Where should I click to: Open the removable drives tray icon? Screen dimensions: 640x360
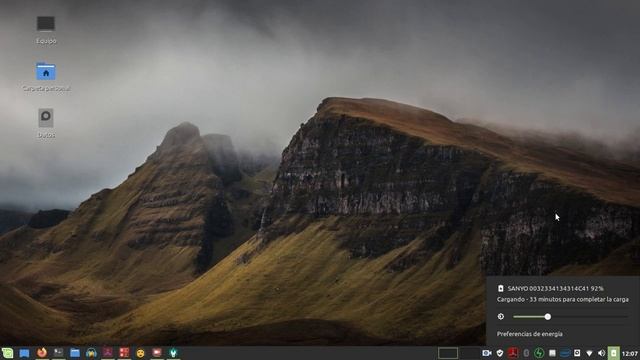[577, 353]
